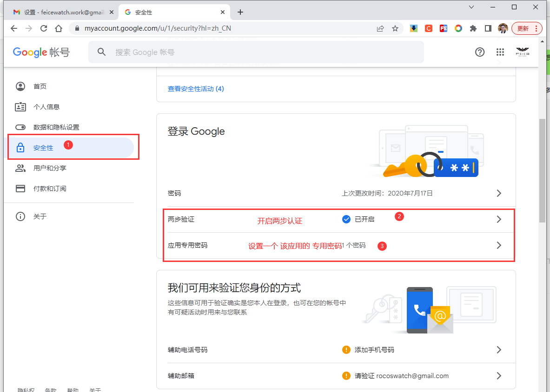The width and height of the screenshot is (550, 392).
Task: Click the page vertical scrollbar
Action: 542,171
